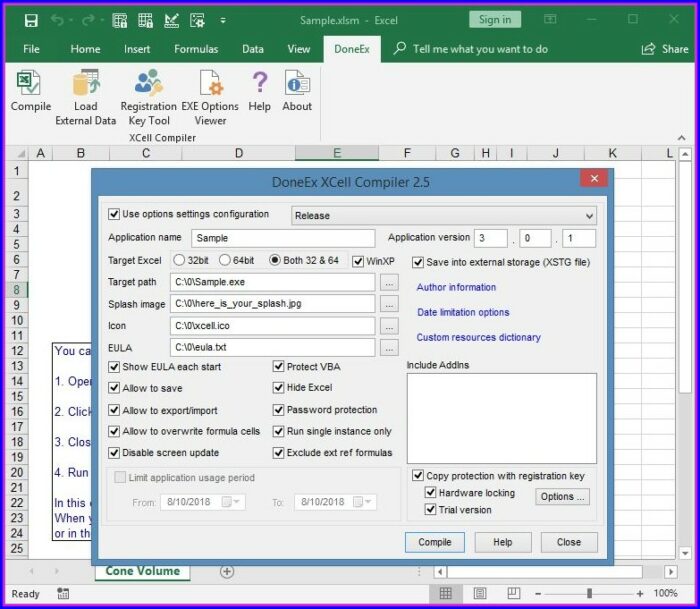Toggle Use options settings configuration checkbox
The height and width of the screenshot is (609, 700).
(x=114, y=214)
